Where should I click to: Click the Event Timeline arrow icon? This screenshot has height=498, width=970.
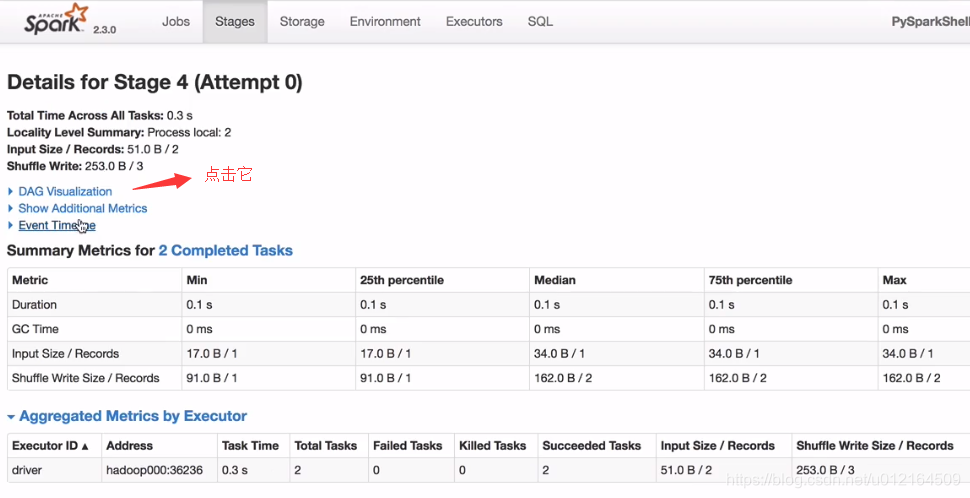(11, 225)
